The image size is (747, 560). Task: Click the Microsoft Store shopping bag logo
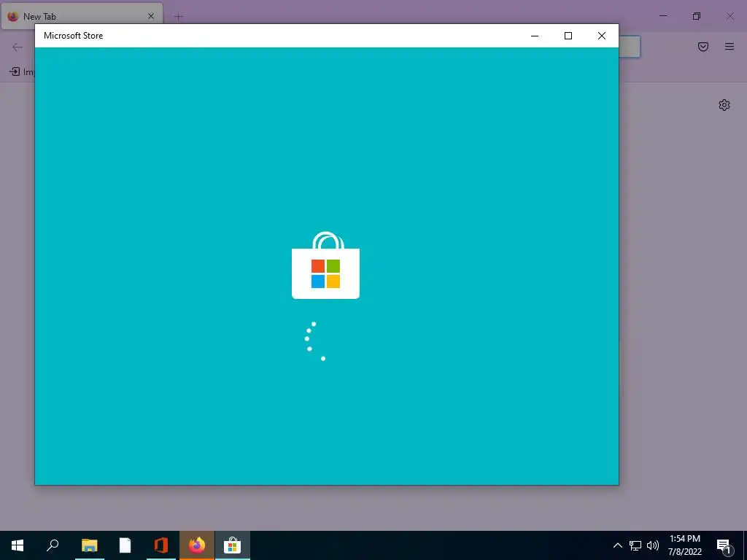click(325, 265)
